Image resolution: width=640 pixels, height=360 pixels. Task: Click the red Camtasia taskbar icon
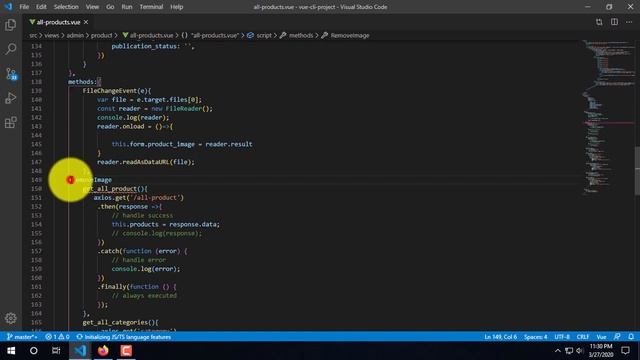click(x=126, y=351)
